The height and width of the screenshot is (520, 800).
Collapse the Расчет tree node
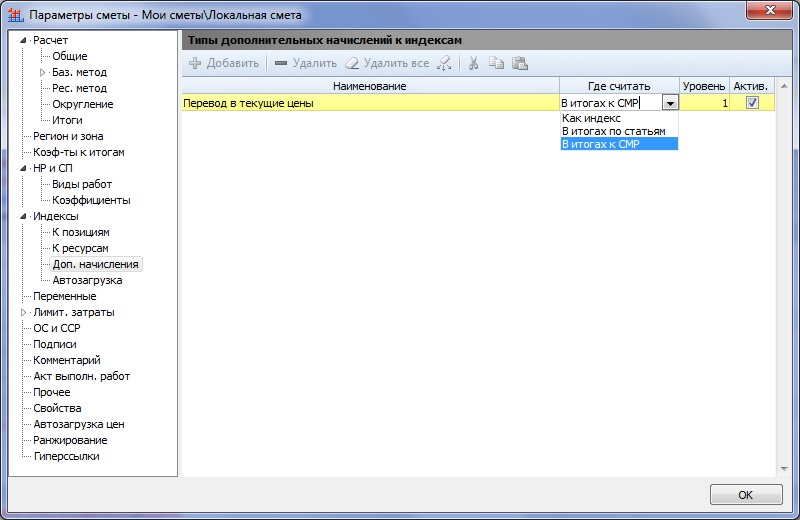(x=23, y=40)
